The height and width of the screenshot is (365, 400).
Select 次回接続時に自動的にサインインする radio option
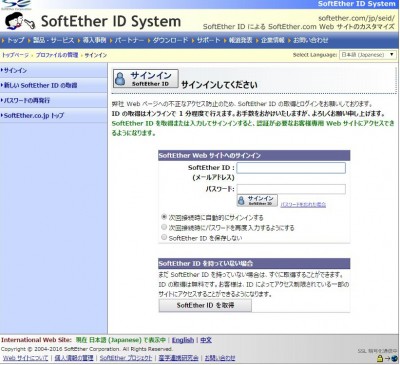point(164,217)
